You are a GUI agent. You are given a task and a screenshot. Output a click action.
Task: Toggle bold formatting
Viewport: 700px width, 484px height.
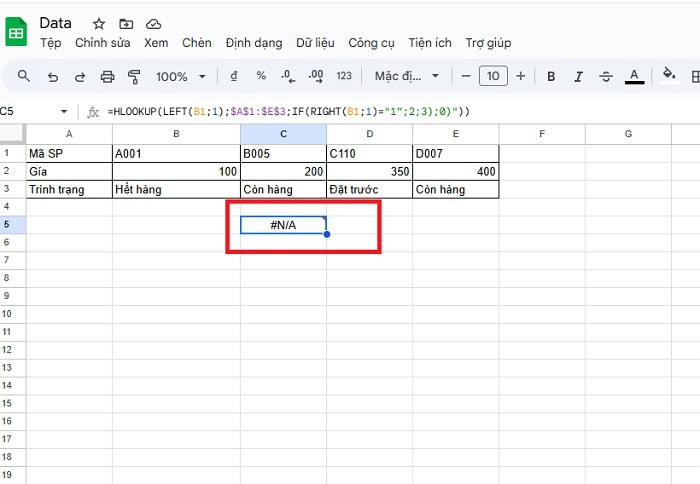pyautogui.click(x=550, y=76)
